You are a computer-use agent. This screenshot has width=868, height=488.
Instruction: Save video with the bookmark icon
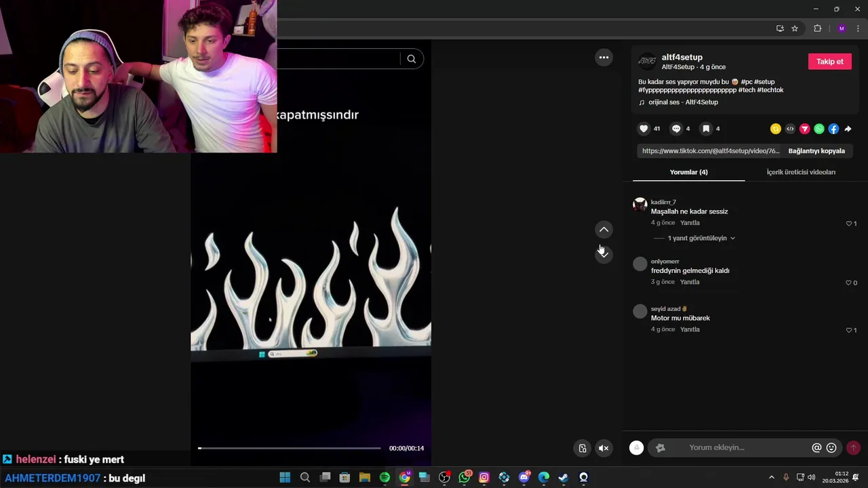(x=706, y=129)
